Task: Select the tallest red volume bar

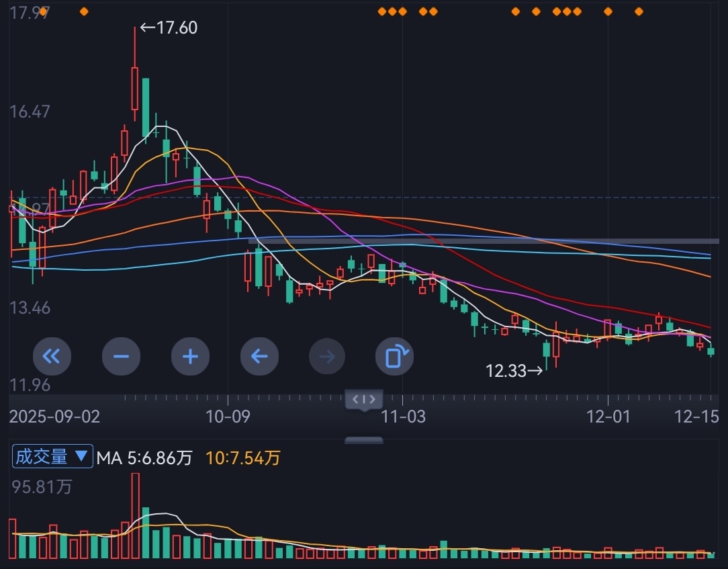Action: 135,515
